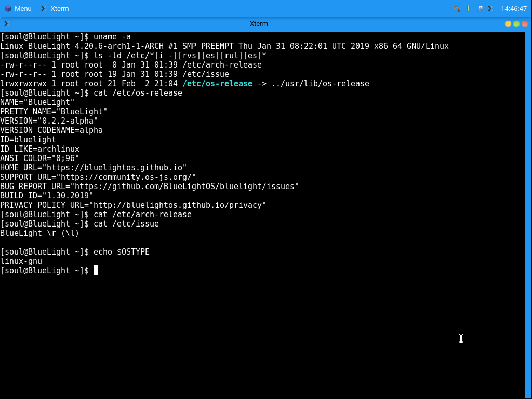The image size is (532, 399).
Task: Click the SUPPORT URL https://community.os-js.org/ text
Action: coord(98,177)
